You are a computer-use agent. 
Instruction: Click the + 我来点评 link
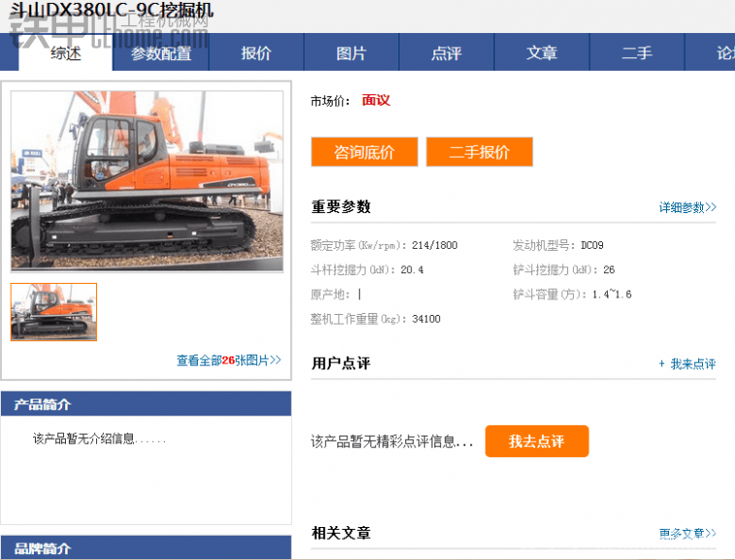click(687, 364)
